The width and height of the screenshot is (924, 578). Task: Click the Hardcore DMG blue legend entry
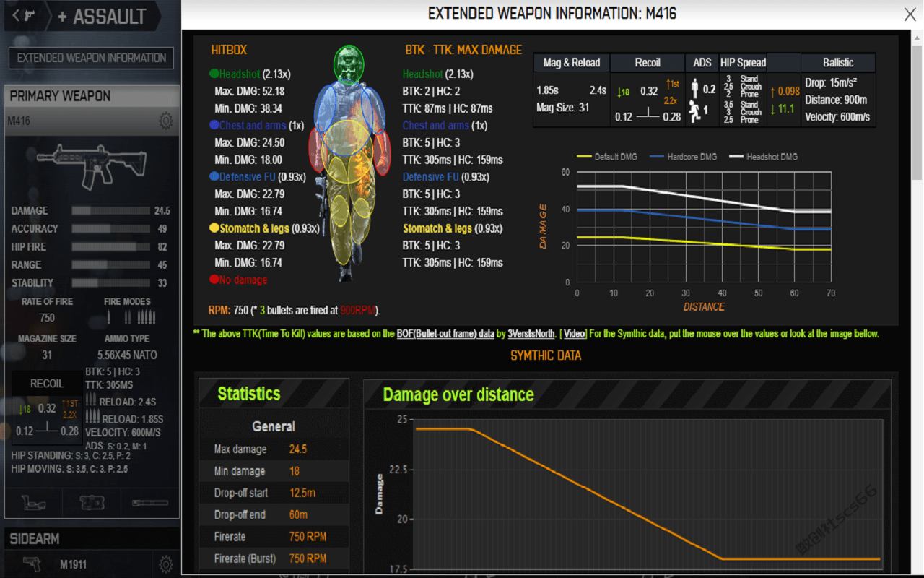tap(683, 157)
